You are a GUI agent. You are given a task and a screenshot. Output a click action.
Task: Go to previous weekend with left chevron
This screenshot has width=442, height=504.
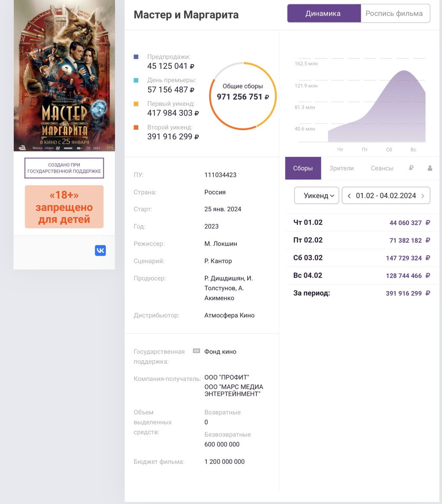(x=349, y=196)
